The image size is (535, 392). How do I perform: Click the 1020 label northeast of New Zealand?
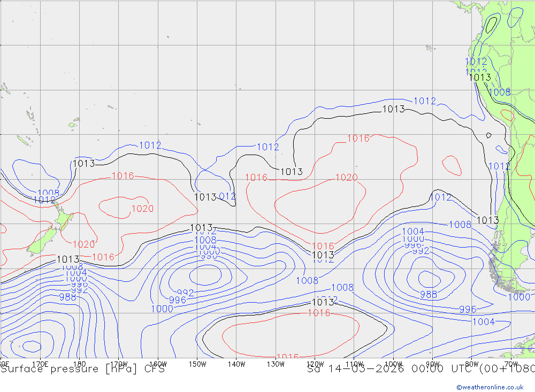click(x=142, y=209)
